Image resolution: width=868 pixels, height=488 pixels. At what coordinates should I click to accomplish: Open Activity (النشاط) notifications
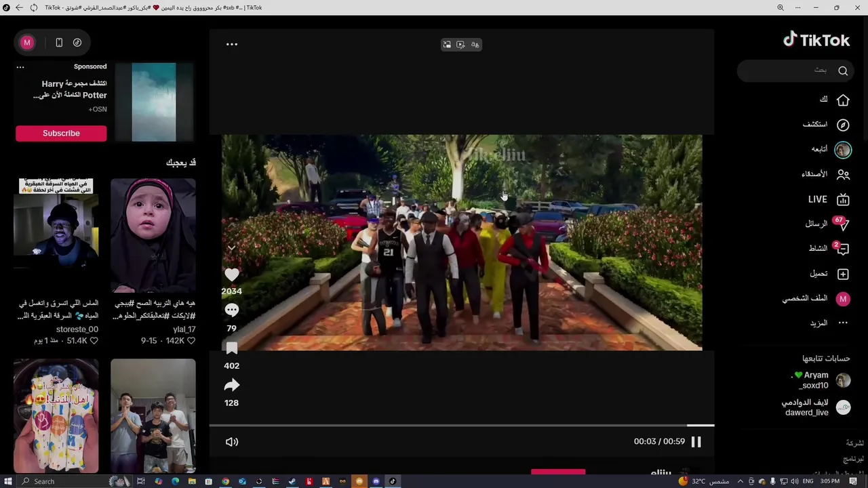click(x=828, y=249)
